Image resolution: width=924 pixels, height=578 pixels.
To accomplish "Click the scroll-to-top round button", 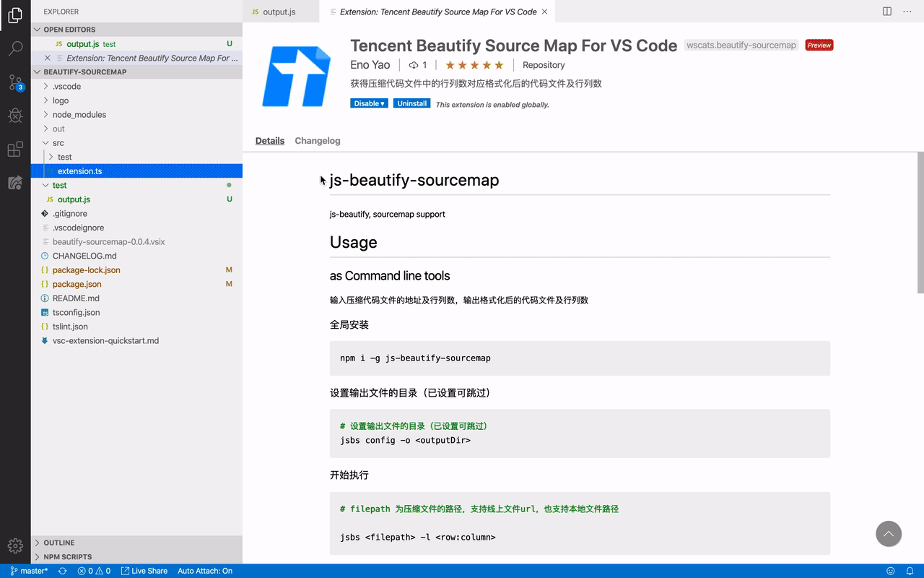I will pyautogui.click(x=889, y=534).
